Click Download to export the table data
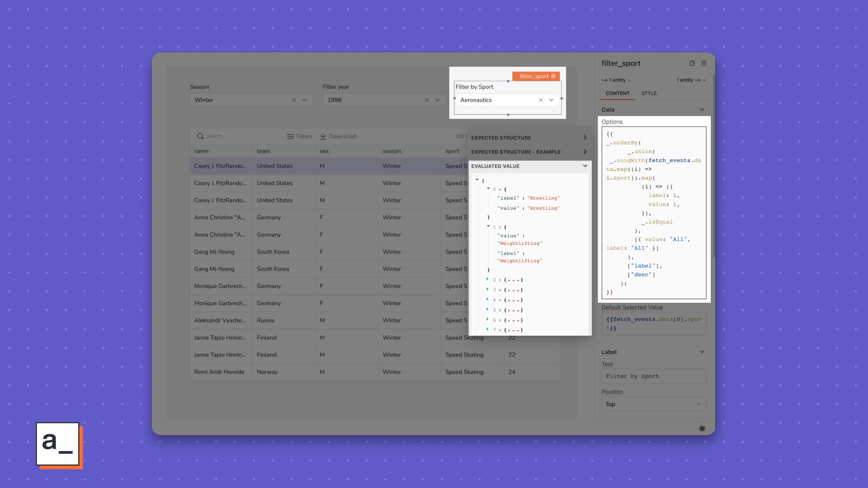 [338, 136]
